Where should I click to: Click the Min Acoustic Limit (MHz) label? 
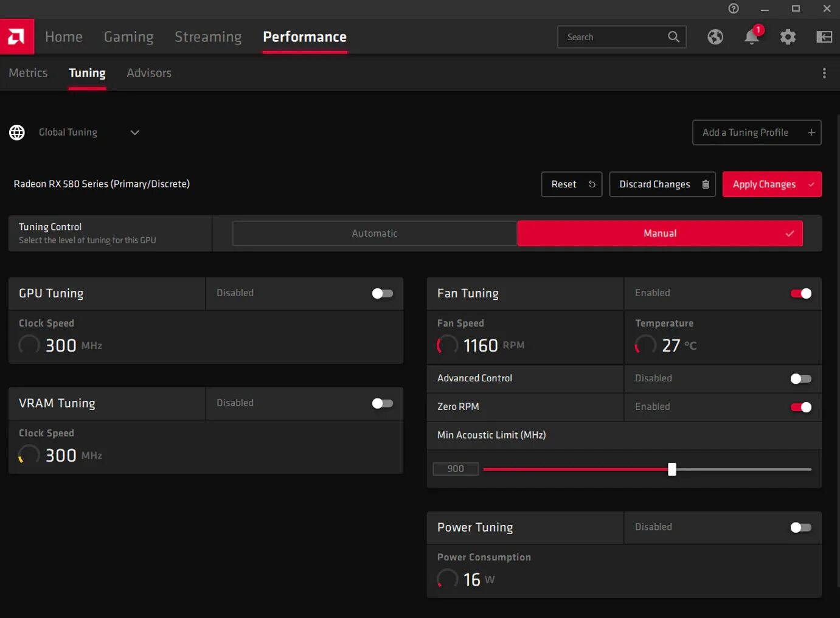491,435
